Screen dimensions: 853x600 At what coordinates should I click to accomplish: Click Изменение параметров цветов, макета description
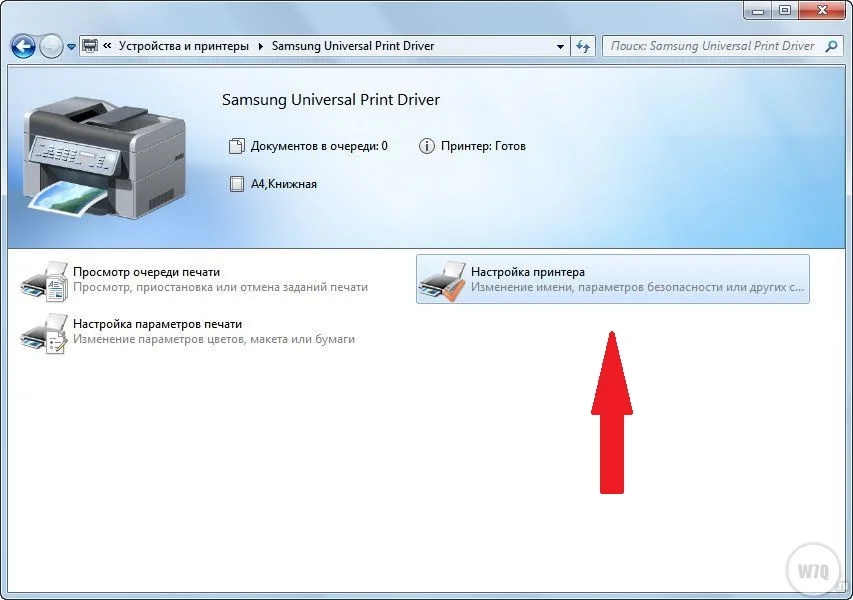(214, 339)
